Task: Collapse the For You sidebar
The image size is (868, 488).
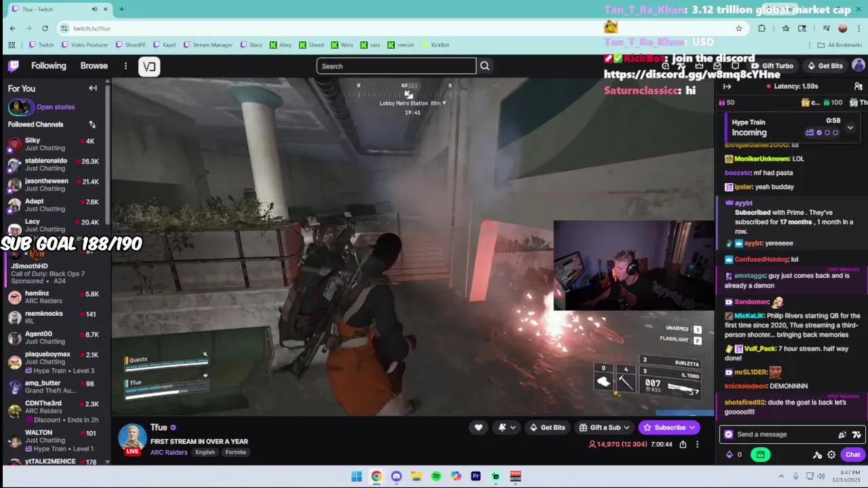Action: coord(93,88)
